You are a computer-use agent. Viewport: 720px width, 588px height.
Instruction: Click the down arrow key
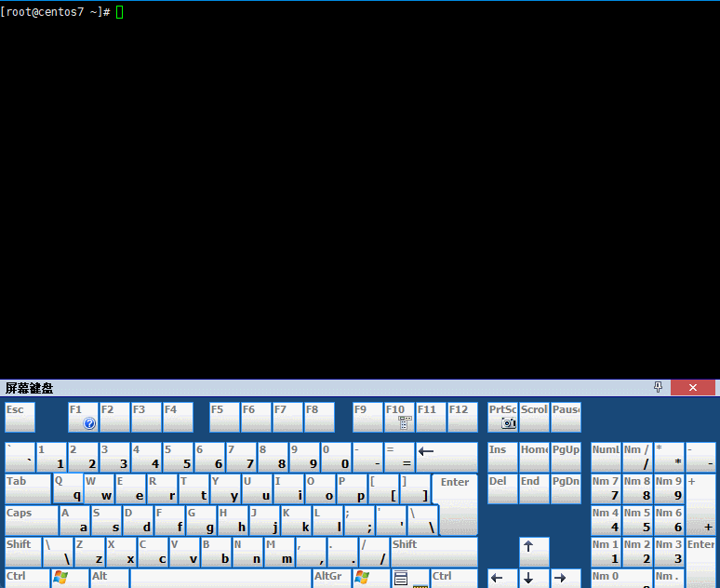click(x=535, y=579)
